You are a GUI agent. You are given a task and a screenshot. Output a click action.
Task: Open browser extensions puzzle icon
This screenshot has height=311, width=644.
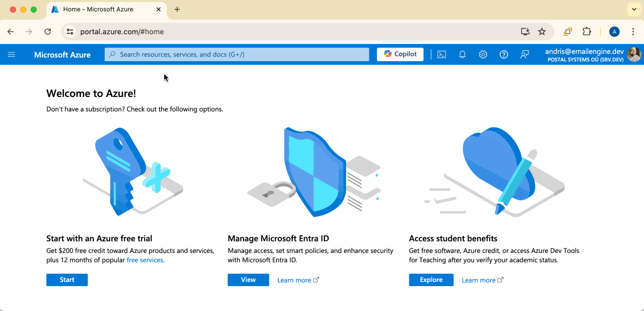coord(586,32)
